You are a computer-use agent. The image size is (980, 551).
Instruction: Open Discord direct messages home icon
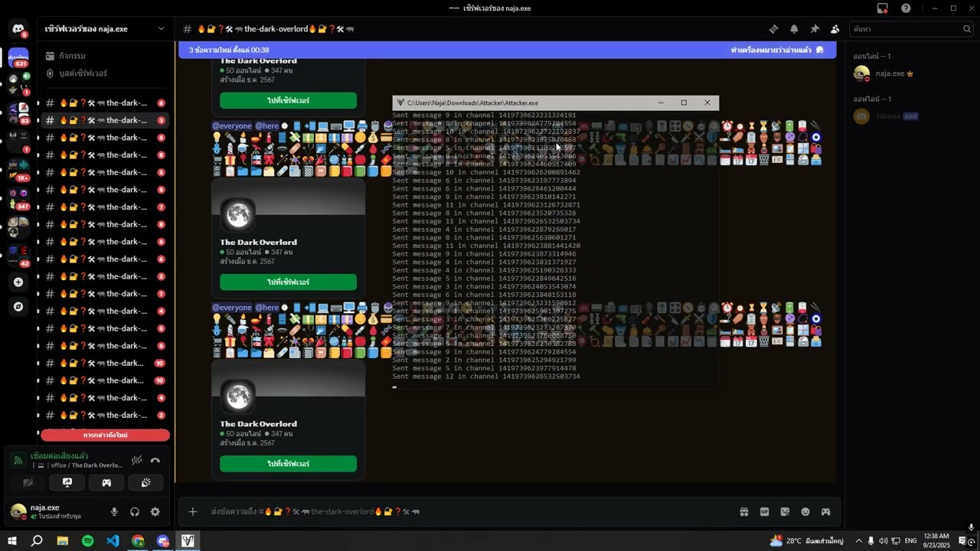[18, 29]
